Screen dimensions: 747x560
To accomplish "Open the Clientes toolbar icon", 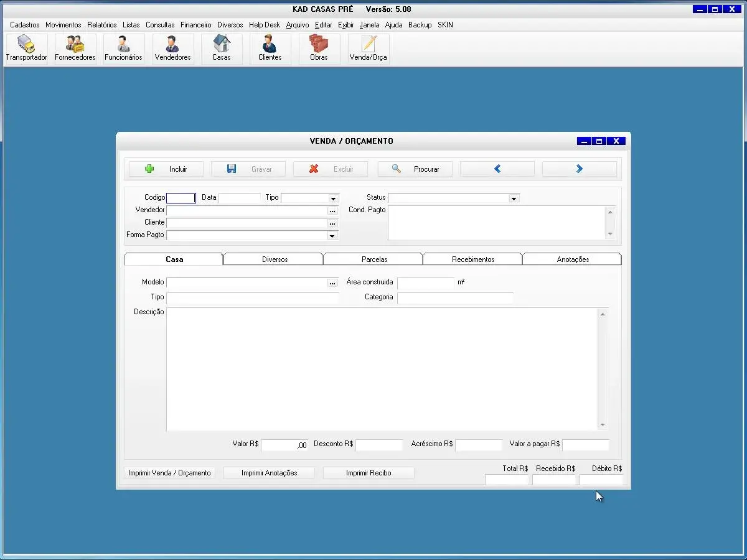I will (x=270, y=49).
